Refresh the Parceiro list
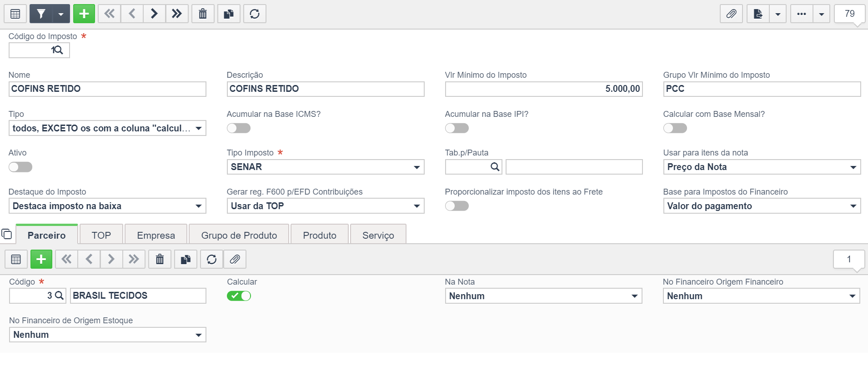Screen dimensions: 868x366 point(211,259)
